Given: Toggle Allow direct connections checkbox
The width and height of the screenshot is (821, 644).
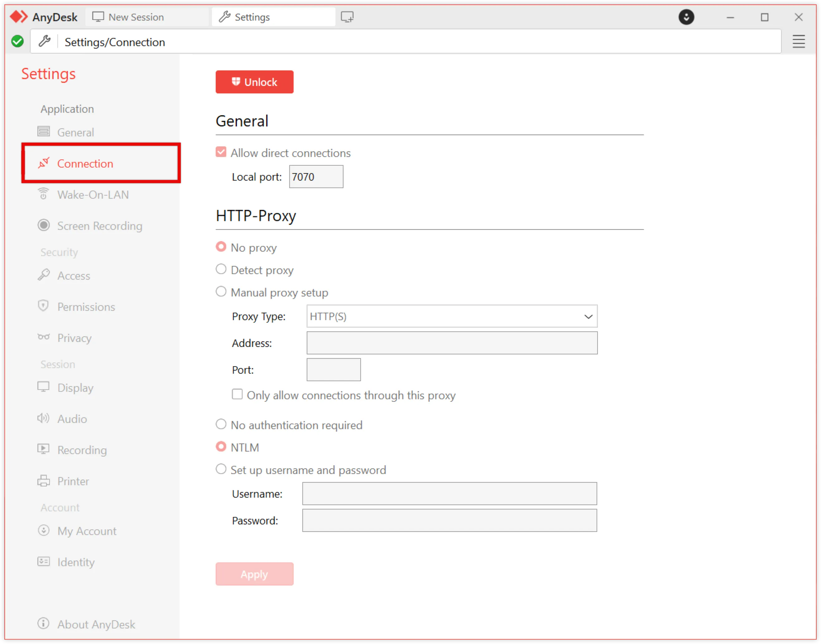Looking at the screenshot, I should [x=221, y=152].
